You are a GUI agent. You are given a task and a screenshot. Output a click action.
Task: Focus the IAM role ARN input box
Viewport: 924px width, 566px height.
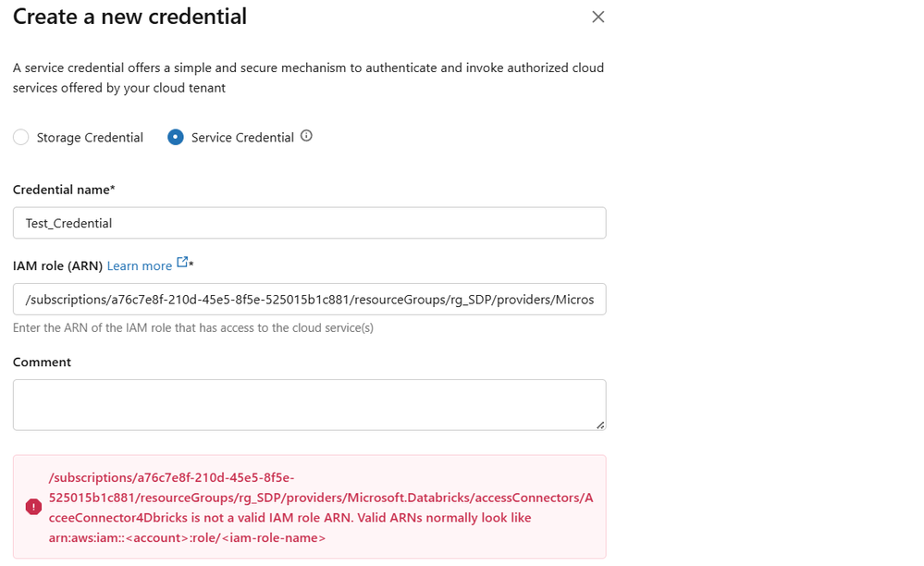pos(309,299)
